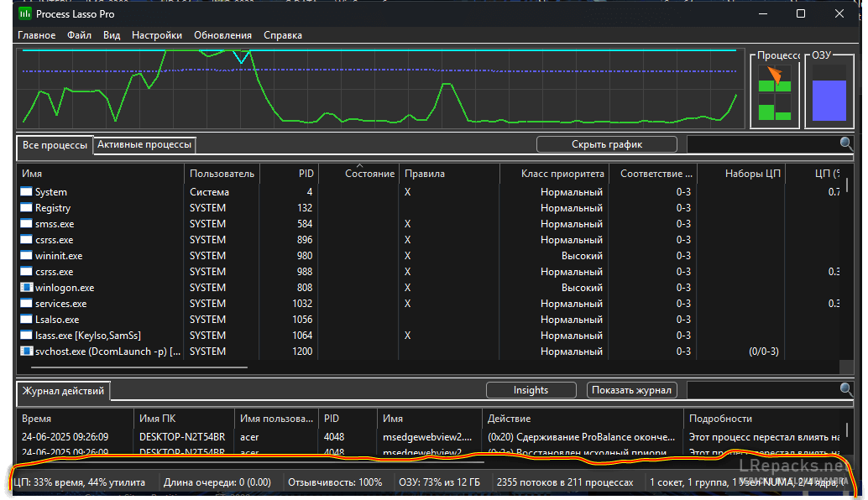Viewport: 868px width, 500px height.
Task: Click the process list horizontal scrollbar
Action: pos(139,367)
